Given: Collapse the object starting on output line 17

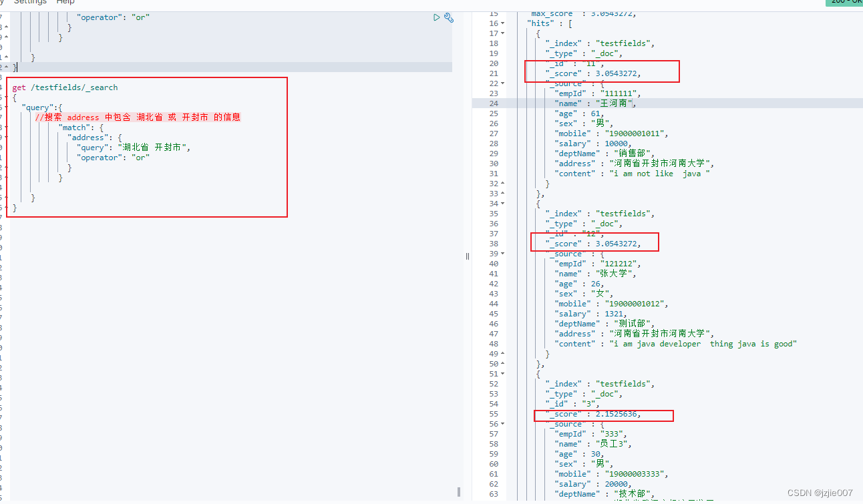Looking at the screenshot, I should [502, 33].
